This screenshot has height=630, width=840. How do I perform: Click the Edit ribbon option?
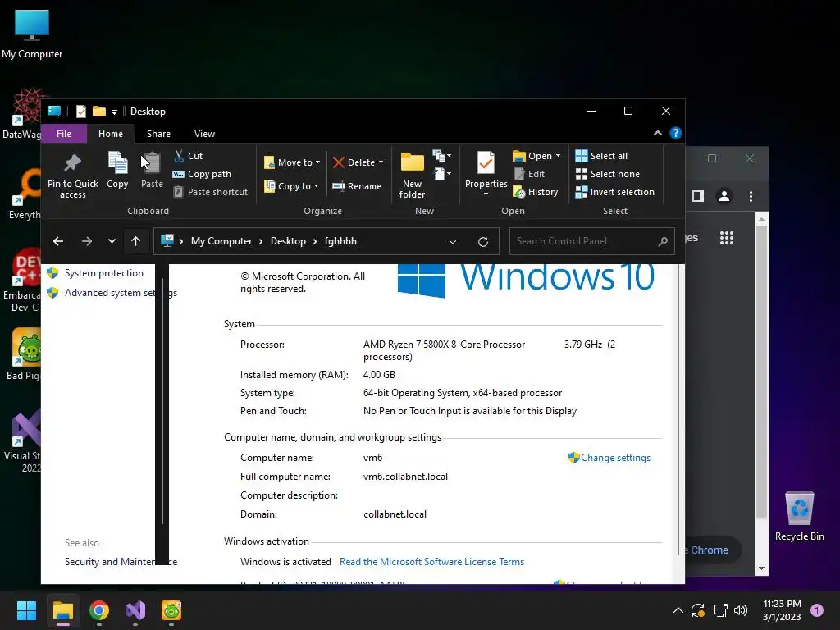click(x=529, y=174)
